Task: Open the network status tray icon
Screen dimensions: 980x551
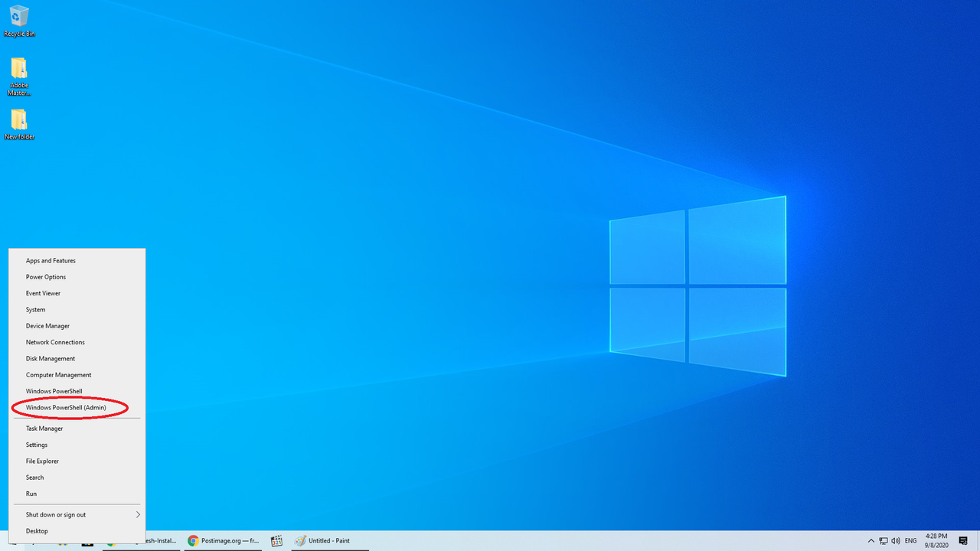Action: coord(884,540)
